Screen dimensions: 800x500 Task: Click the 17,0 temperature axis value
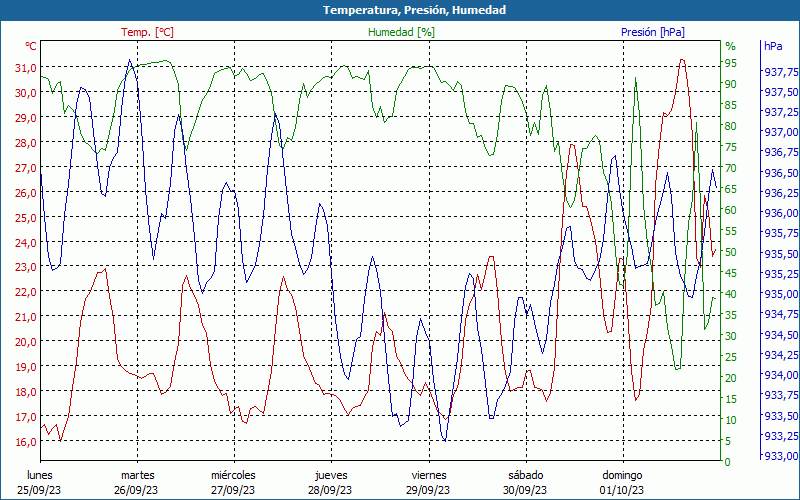[x=27, y=416]
